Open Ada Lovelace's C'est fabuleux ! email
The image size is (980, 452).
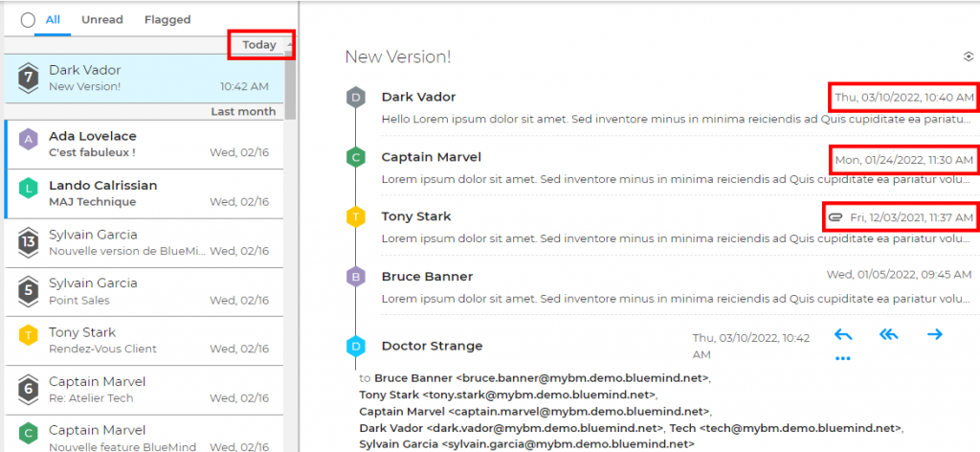click(144, 144)
